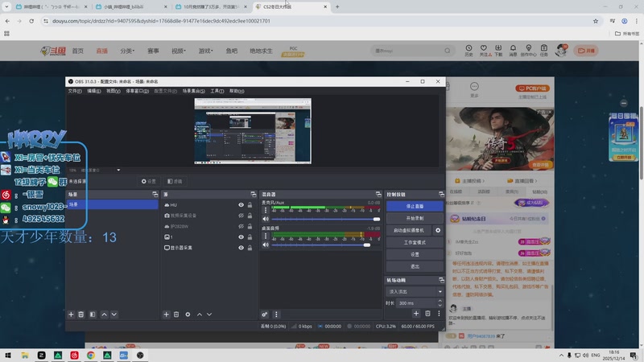The width and height of the screenshot is (644, 362).
Task: Open Douyu messages bell icon
Action: tap(513, 50)
